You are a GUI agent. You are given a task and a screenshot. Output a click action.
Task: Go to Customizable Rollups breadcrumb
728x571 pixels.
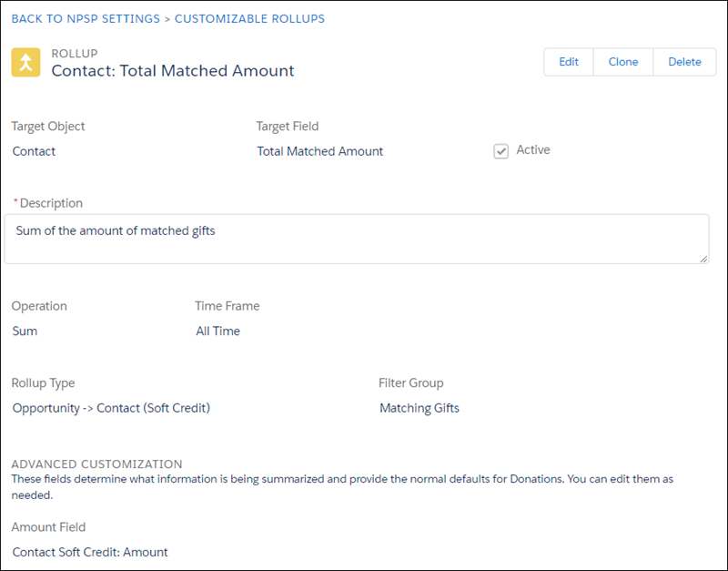[249, 19]
